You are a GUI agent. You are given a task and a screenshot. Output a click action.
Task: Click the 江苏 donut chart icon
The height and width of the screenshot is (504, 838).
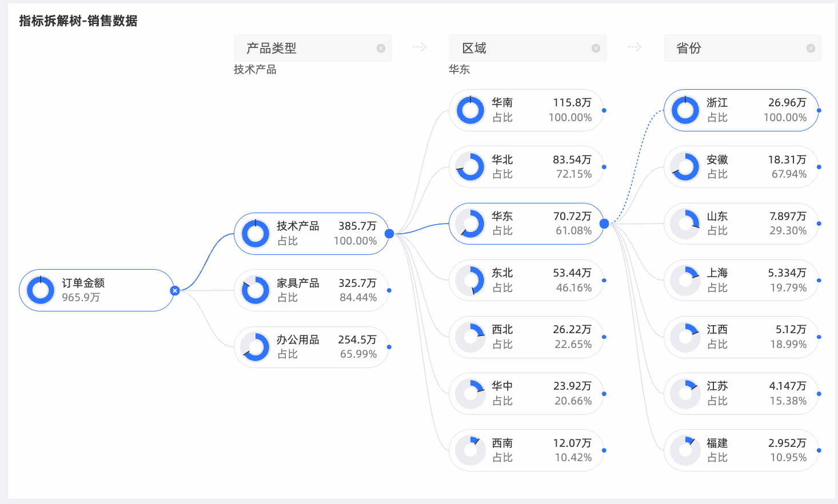pos(685,394)
